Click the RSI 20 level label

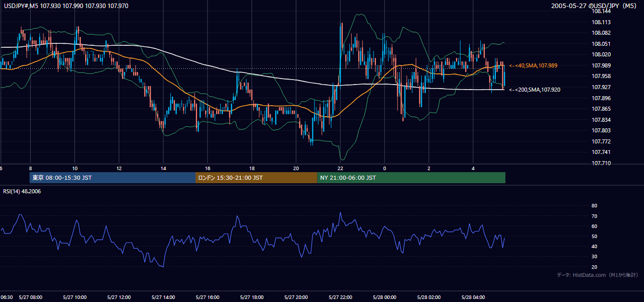594,267
